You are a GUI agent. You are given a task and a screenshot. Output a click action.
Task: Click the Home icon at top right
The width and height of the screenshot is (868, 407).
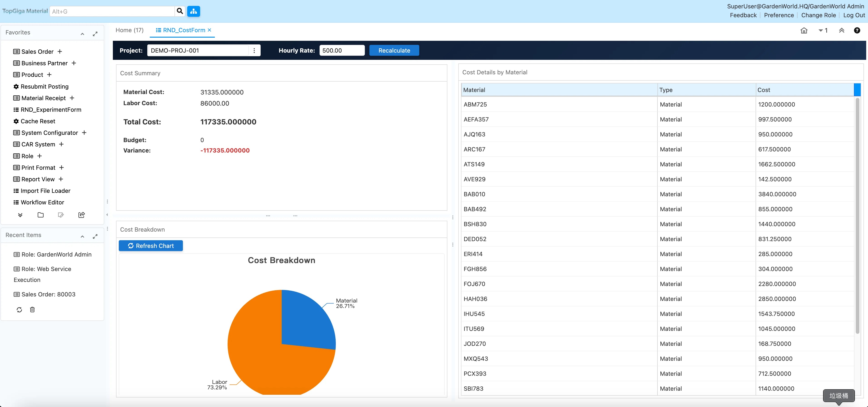(x=804, y=30)
